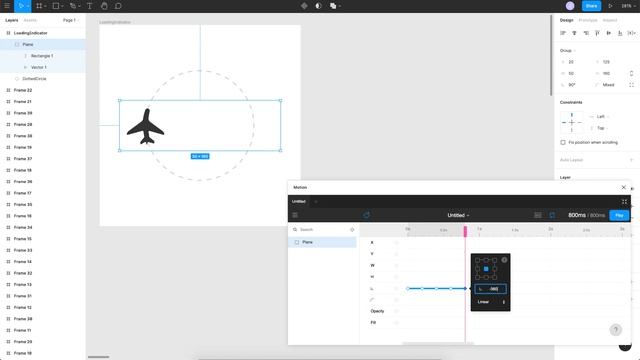This screenshot has height=360, width=640.
Task: Click the target icon next to Motion search
Action: click(352, 230)
